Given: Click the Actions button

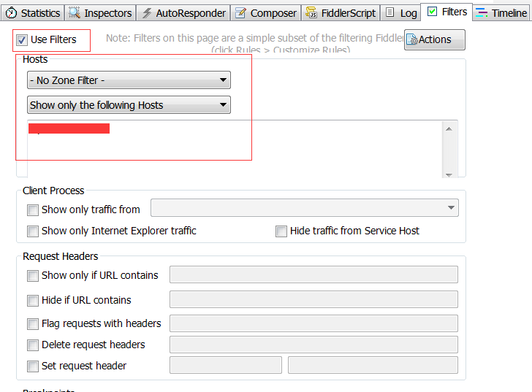Looking at the screenshot, I should pos(435,39).
